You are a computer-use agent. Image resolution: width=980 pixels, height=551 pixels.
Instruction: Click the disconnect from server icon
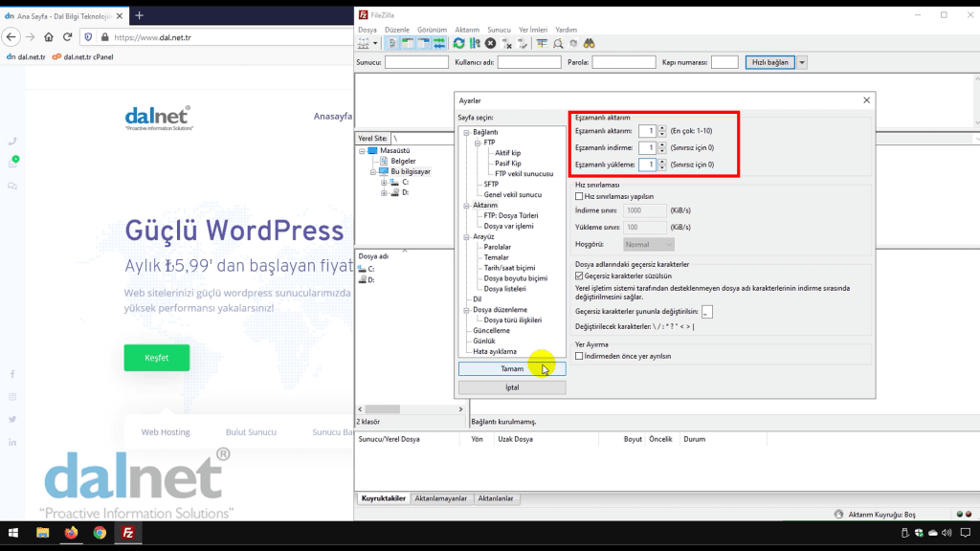coord(507,44)
